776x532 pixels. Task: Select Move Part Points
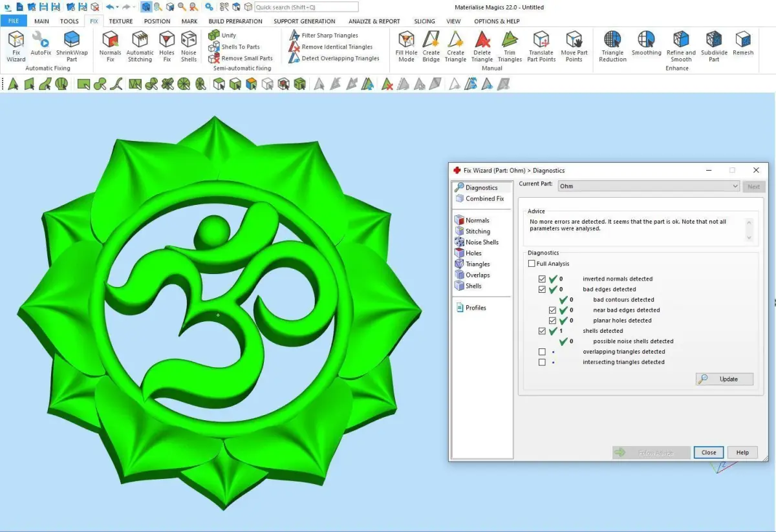[574, 46]
